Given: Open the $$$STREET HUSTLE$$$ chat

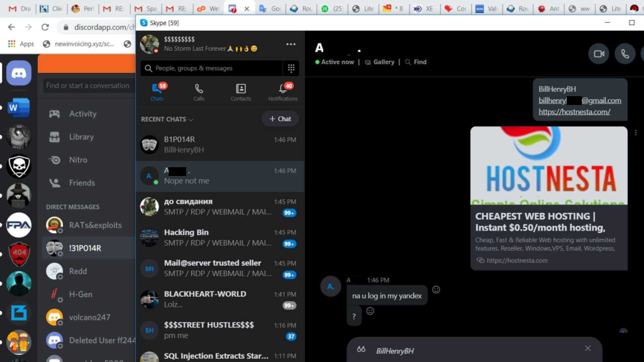Looking at the screenshot, I should tap(220, 330).
